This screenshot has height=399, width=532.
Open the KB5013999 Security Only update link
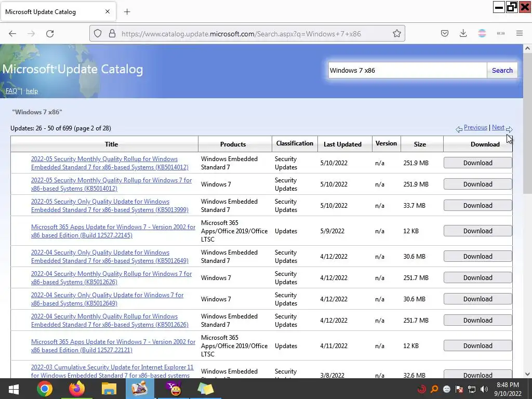110,206
